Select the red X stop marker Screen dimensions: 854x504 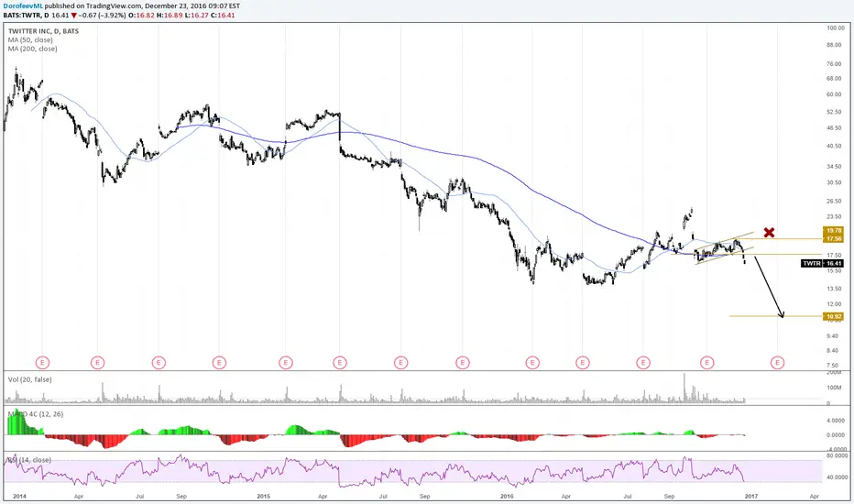(x=769, y=233)
